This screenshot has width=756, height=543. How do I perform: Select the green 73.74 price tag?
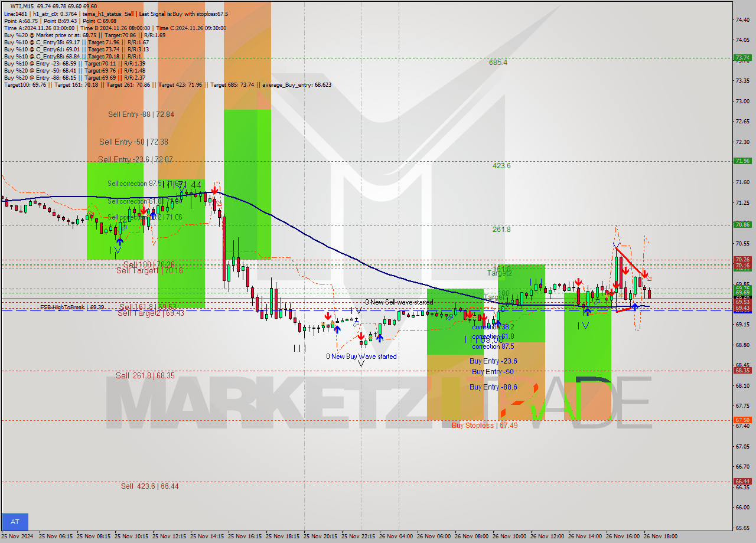742,58
